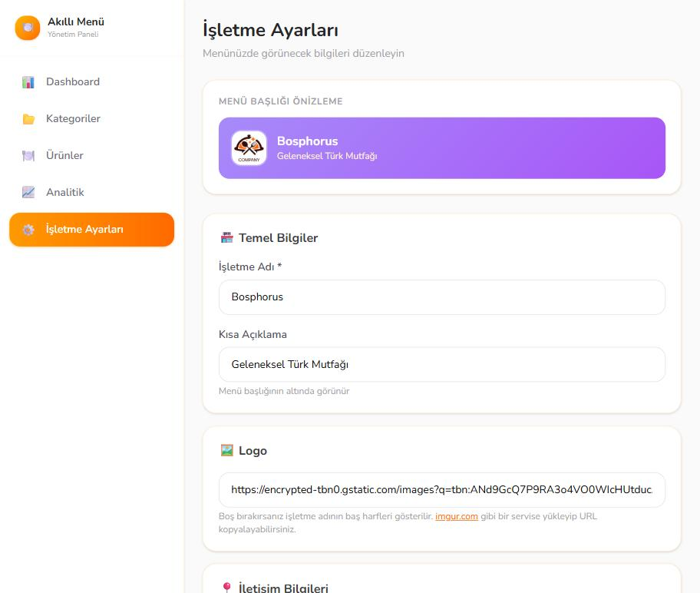Viewport: 700px width, 593px height.
Task: Click the purple menu header preview banner
Action: coord(442,148)
